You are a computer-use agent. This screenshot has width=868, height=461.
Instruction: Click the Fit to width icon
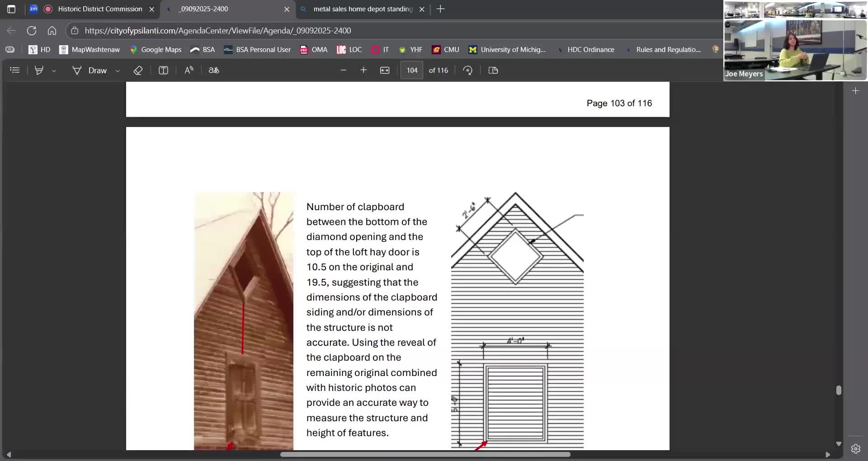pyautogui.click(x=385, y=70)
